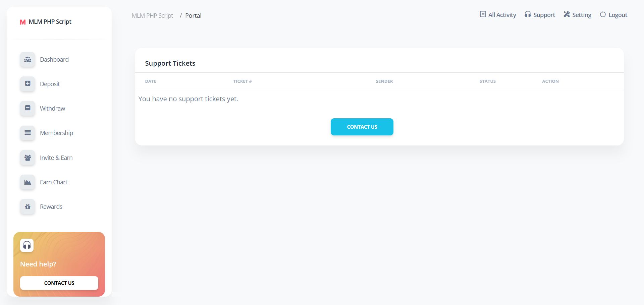Click the red M logo icon
This screenshot has width=644, height=305.
23,22
